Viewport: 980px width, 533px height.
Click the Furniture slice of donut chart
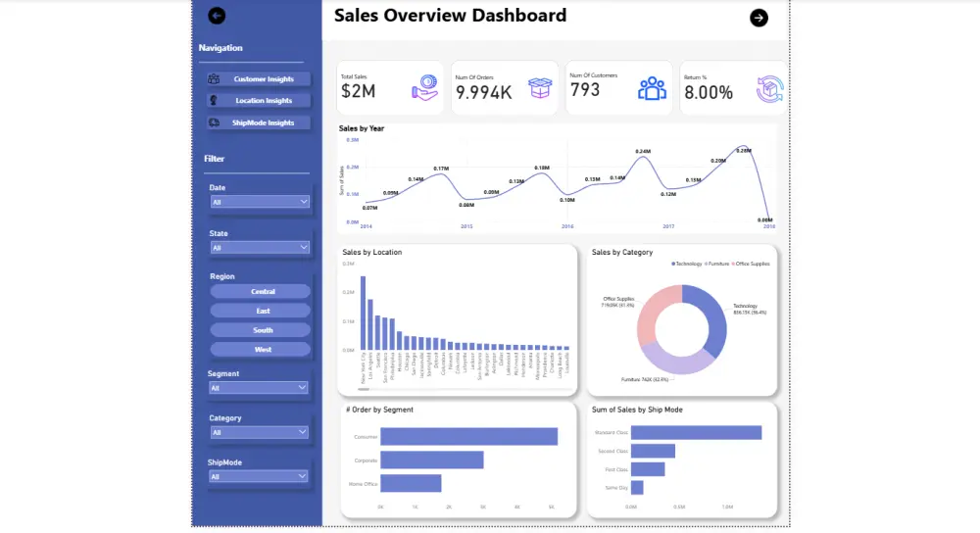pyautogui.click(x=677, y=363)
